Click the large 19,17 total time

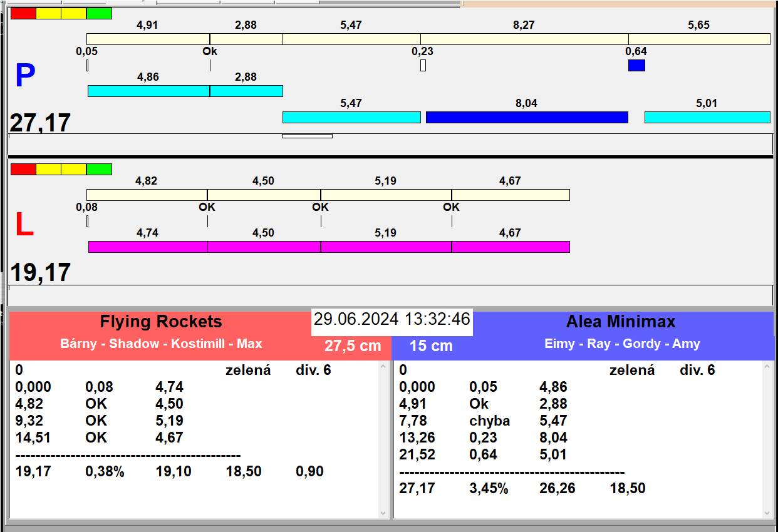(x=40, y=273)
